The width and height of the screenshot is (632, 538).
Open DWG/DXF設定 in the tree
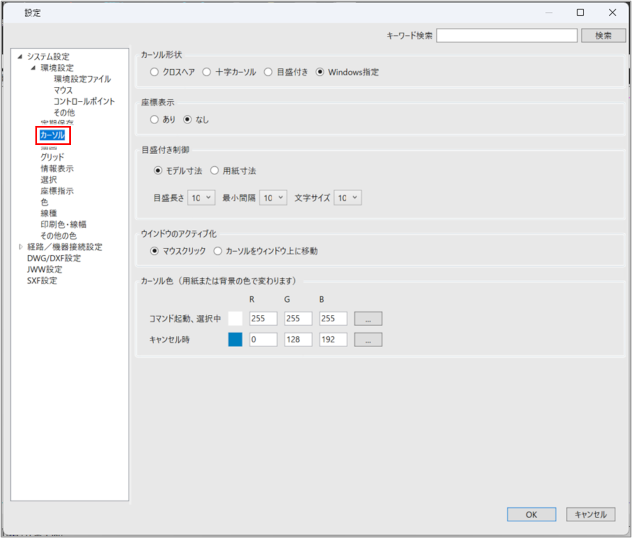pos(54,258)
